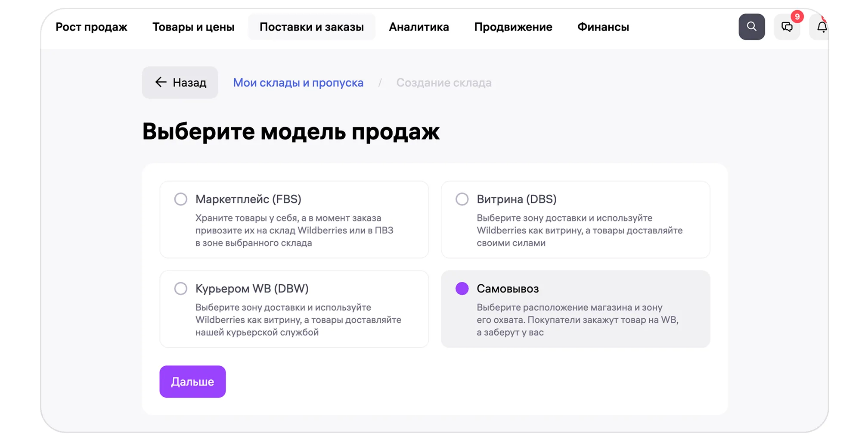
Task: Select the Самовывоз radio button
Action: click(462, 289)
